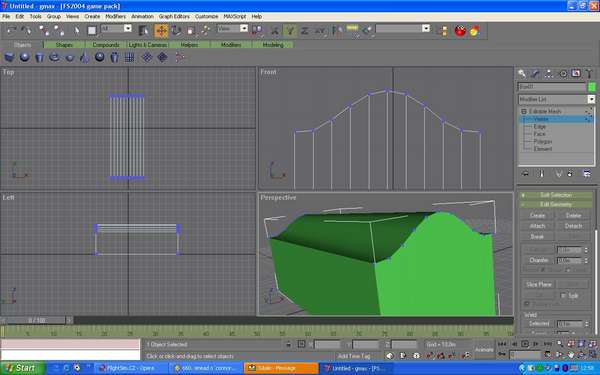Create a Cylinder primitive from Objects shelf
Screen dimensions: 600x375
(39, 57)
